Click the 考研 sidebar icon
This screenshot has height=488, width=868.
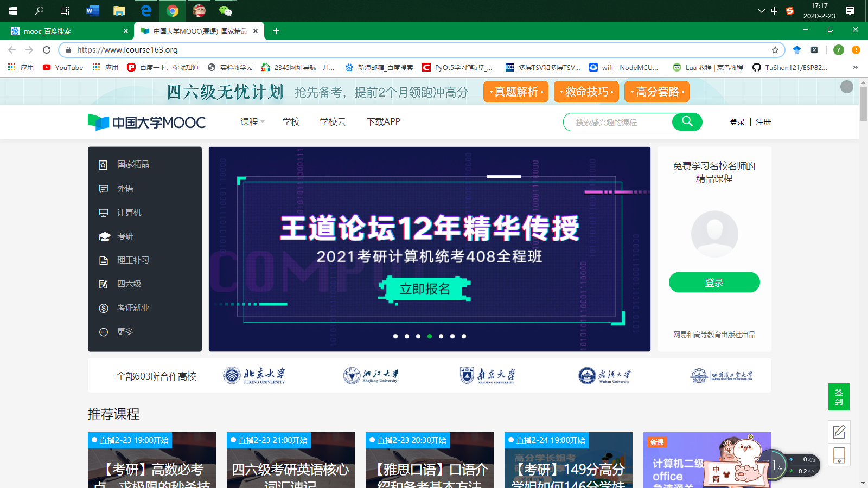click(103, 236)
